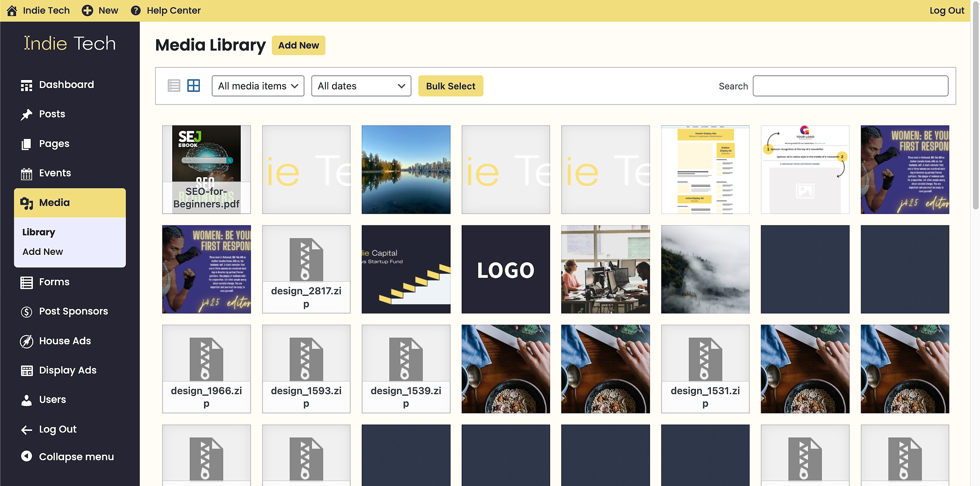Switch to grid view icon
Screen dimensions: 980x486
click(x=193, y=86)
